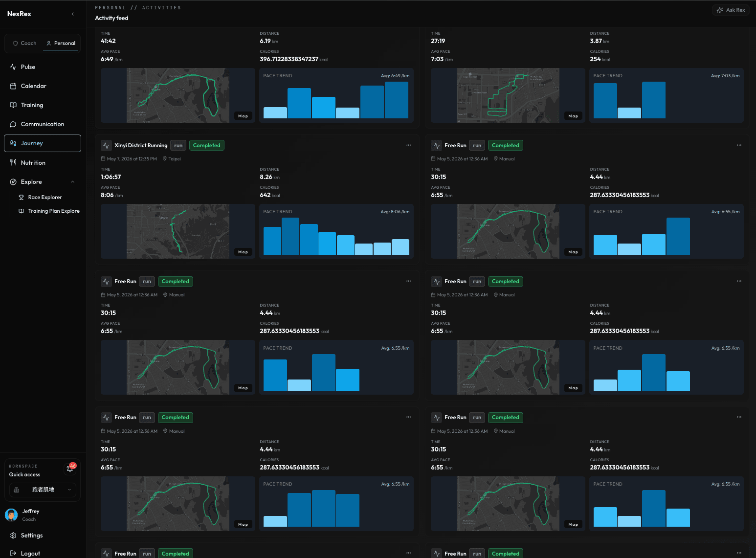
Task: Open the notifications bell with badge
Action: click(70, 468)
